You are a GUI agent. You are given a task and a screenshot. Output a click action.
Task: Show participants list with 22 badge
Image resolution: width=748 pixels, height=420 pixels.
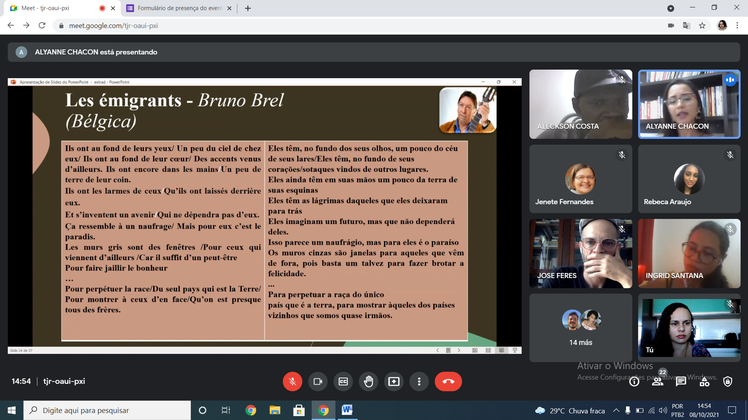click(x=658, y=380)
